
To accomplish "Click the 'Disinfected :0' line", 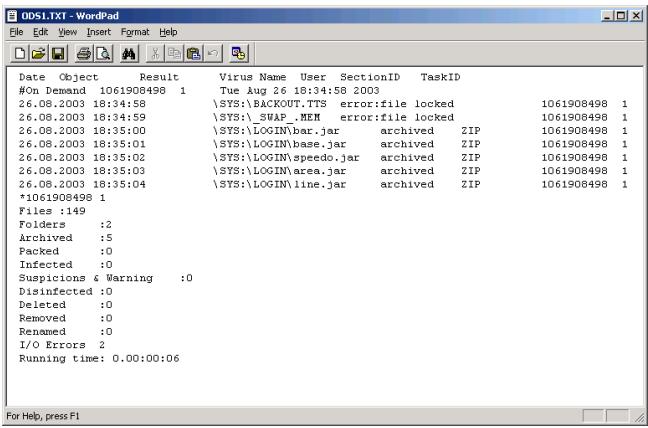I will pyautogui.click(x=65, y=292).
